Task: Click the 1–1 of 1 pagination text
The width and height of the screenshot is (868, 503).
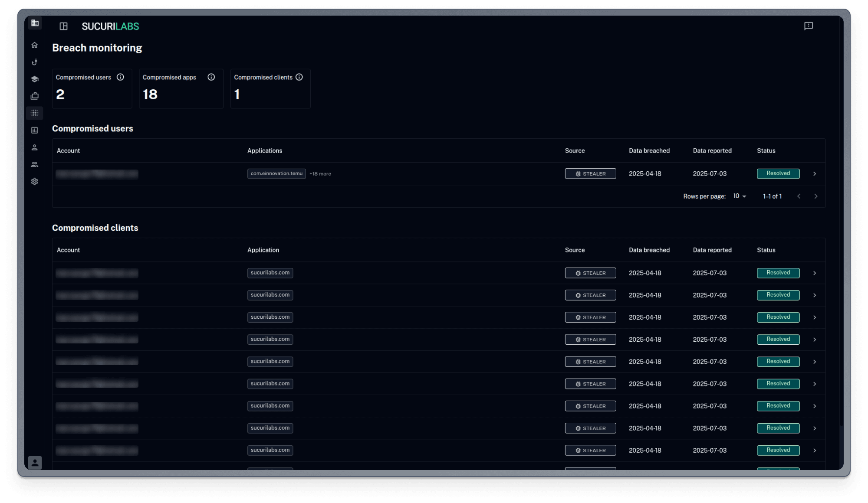Action: tap(773, 196)
